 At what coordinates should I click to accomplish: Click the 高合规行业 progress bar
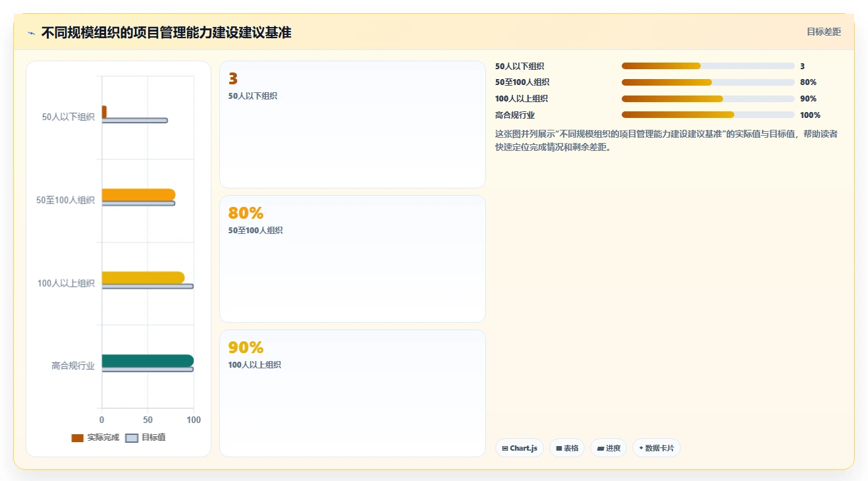708,115
